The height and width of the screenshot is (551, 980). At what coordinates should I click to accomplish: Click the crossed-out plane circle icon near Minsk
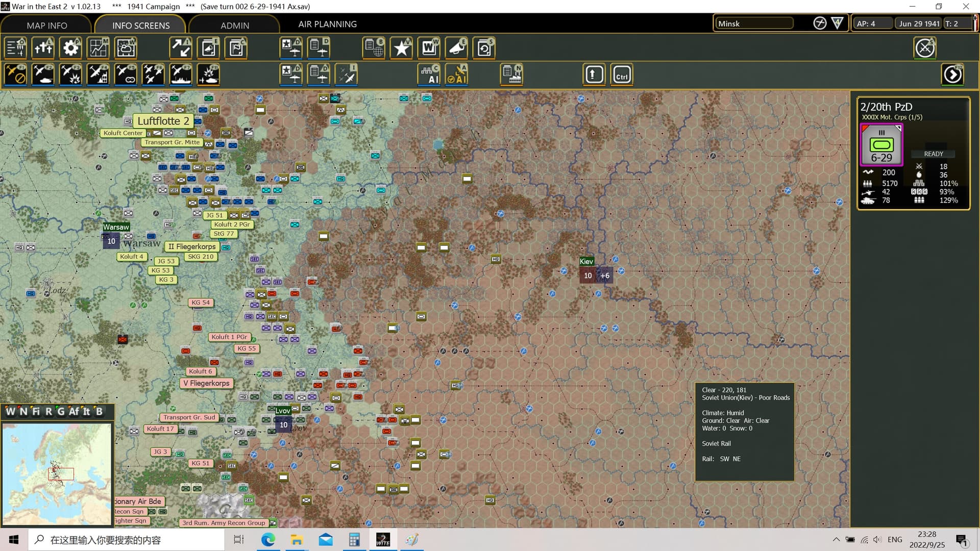[x=820, y=23]
